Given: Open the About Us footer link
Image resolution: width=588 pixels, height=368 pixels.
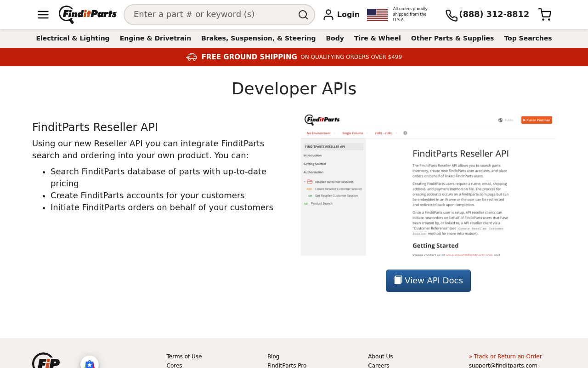Looking at the screenshot, I should click(x=380, y=356).
